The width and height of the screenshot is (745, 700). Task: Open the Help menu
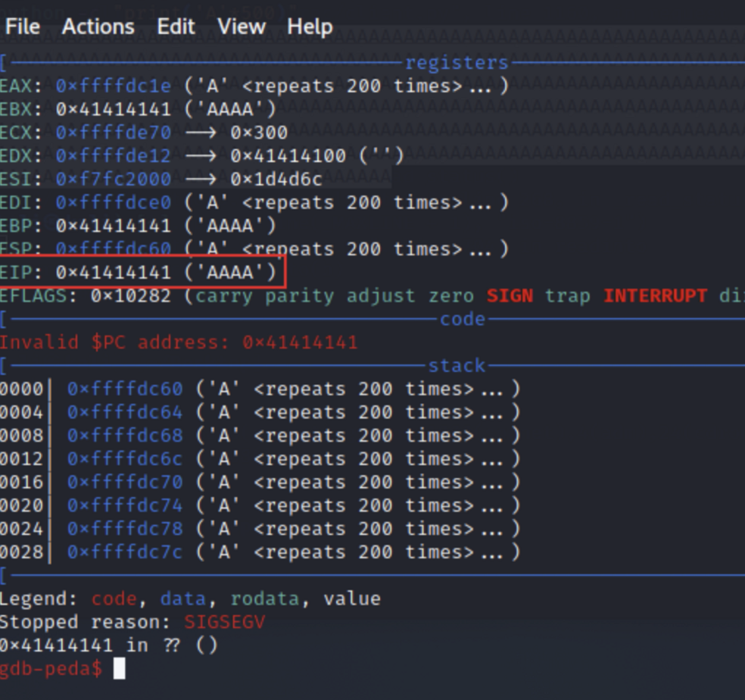[x=310, y=27]
